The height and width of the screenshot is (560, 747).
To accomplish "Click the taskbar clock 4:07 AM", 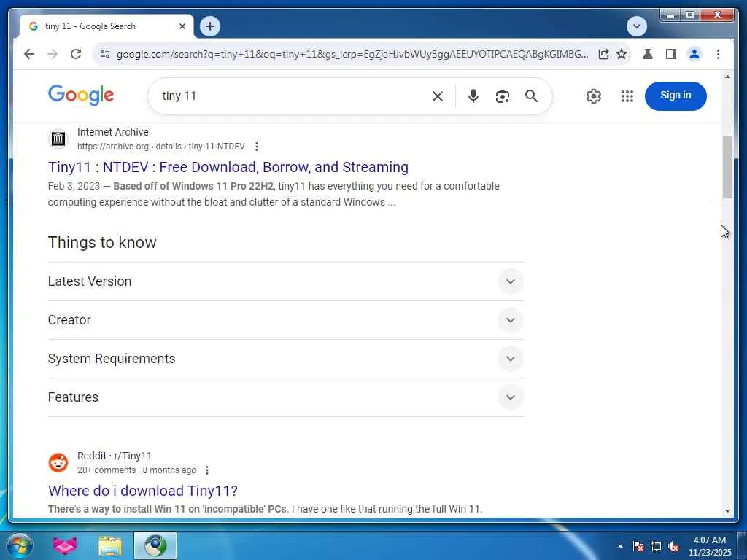I will tap(709, 546).
